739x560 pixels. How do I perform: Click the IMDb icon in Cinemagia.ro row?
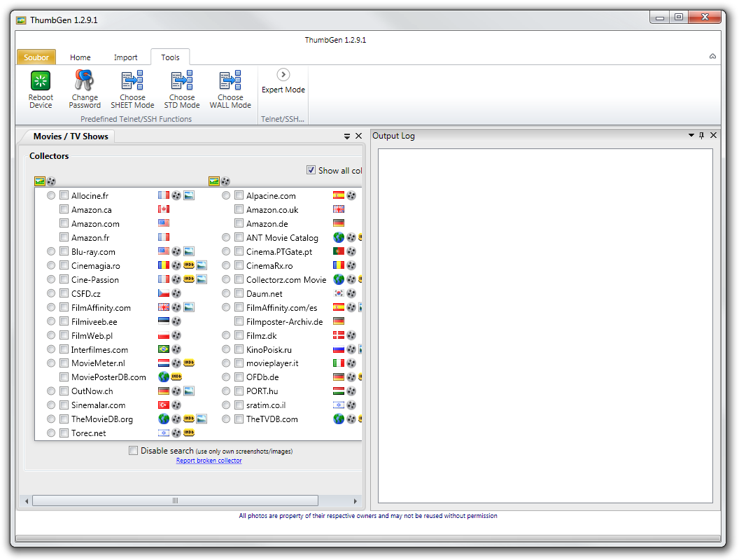[x=188, y=265]
